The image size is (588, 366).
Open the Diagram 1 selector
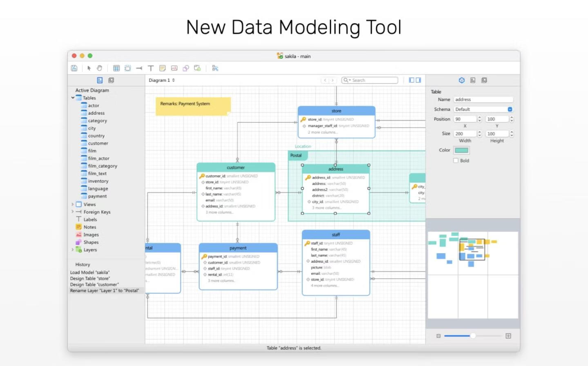click(x=162, y=80)
